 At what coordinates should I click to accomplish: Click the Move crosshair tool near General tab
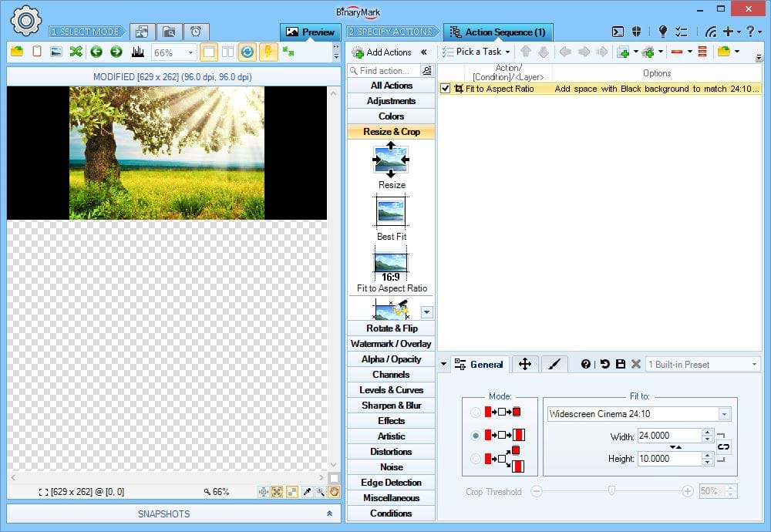pyautogui.click(x=525, y=364)
